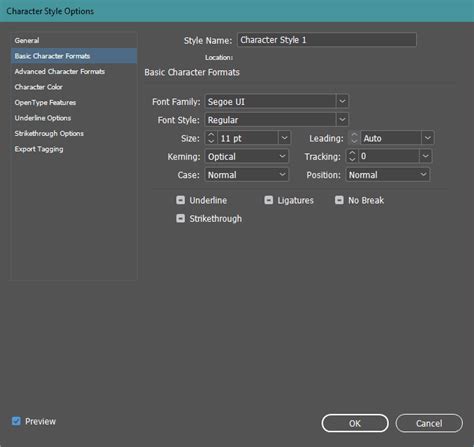Open the Leading dropdown arrow

point(428,138)
